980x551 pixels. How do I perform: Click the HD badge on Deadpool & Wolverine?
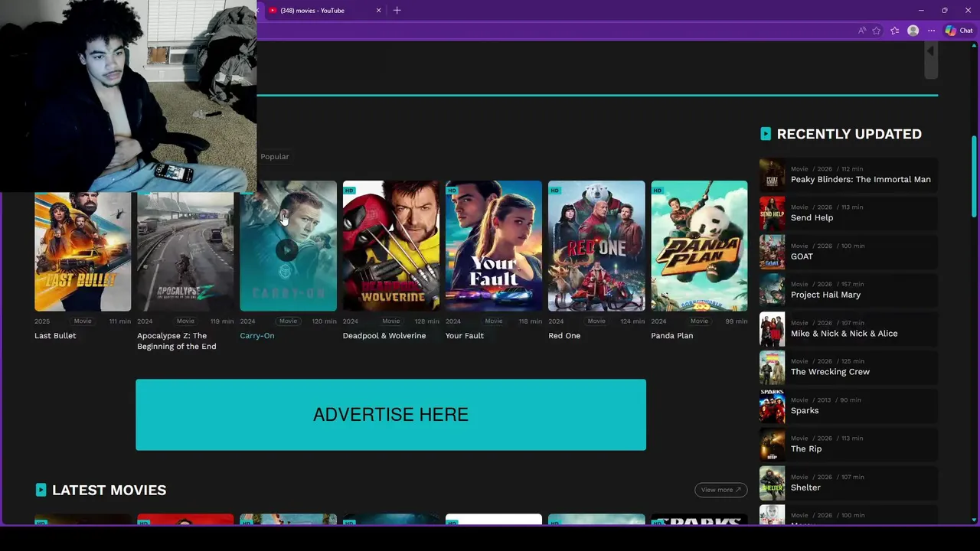click(x=349, y=191)
